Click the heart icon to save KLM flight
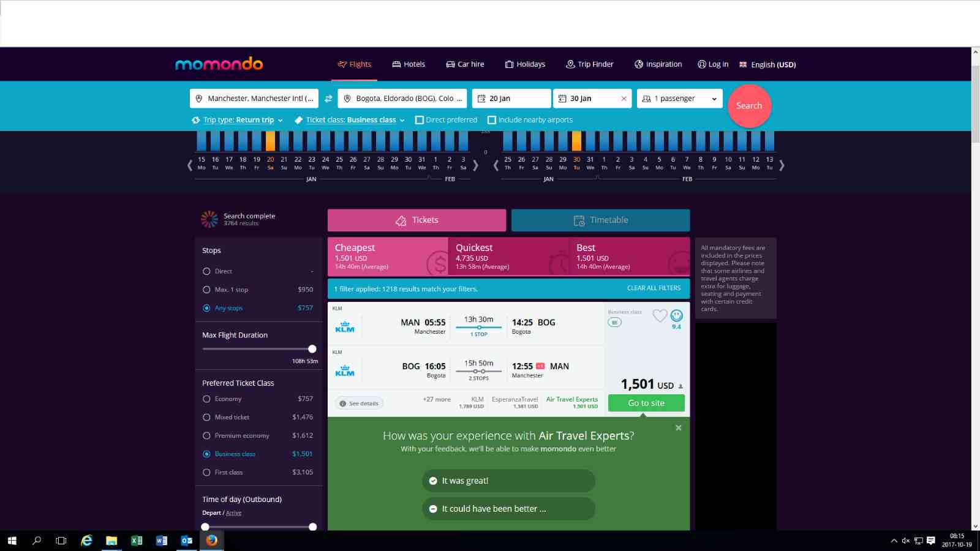This screenshot has width=980, height=551. point(660,316)
